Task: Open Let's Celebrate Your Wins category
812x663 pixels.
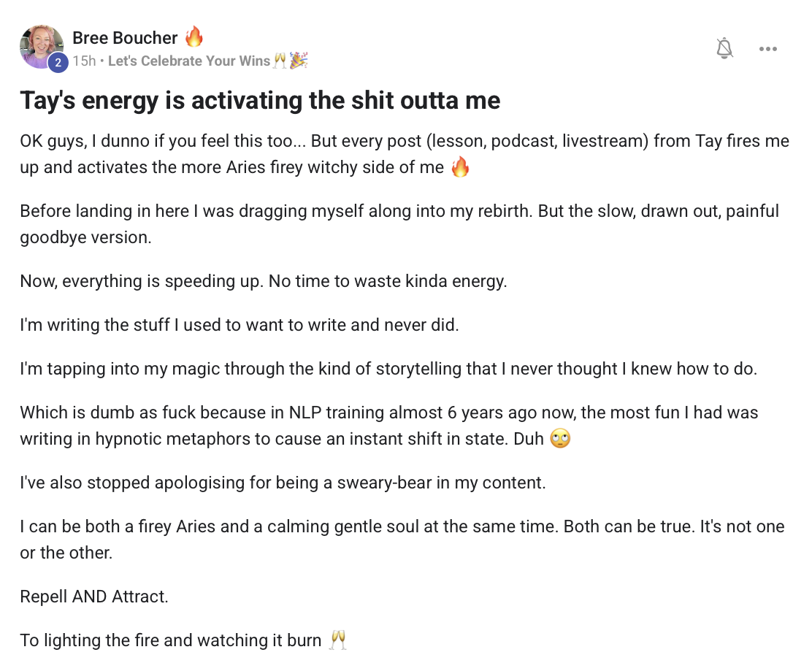Action: click(x=189, y=61)
